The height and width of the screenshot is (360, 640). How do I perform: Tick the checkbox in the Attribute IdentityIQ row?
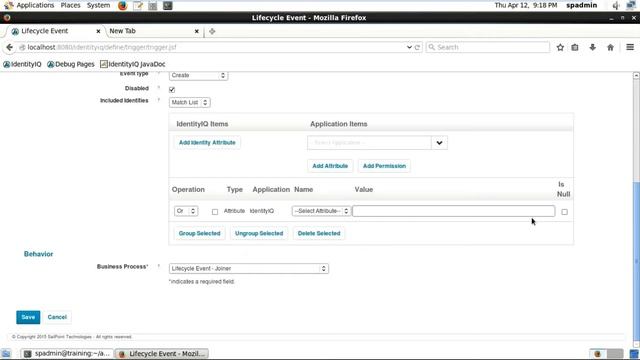215,212
